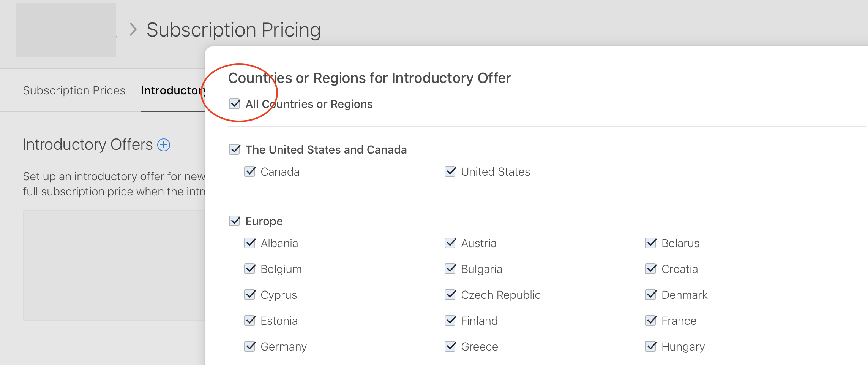
Task: Switch to the Subscription Prices tab
Action: pos(74,90)
